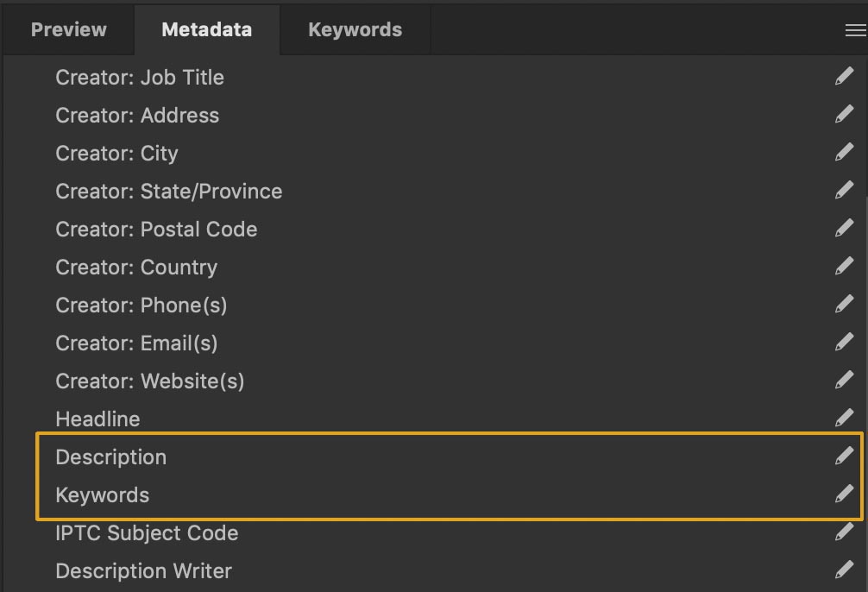
Task: Click the pencil icon for Creator: Postal Code
Action: pyautogui.click(x=844, y=228)
